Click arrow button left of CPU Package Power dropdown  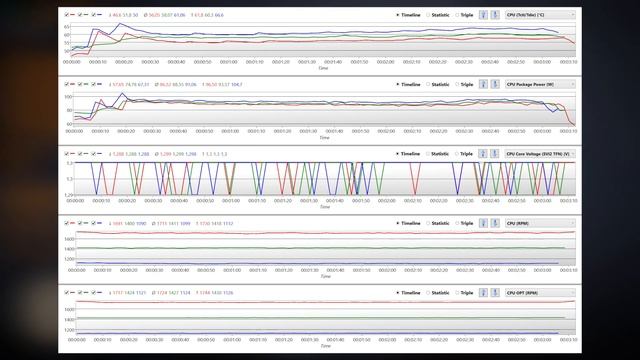(495, 84)
